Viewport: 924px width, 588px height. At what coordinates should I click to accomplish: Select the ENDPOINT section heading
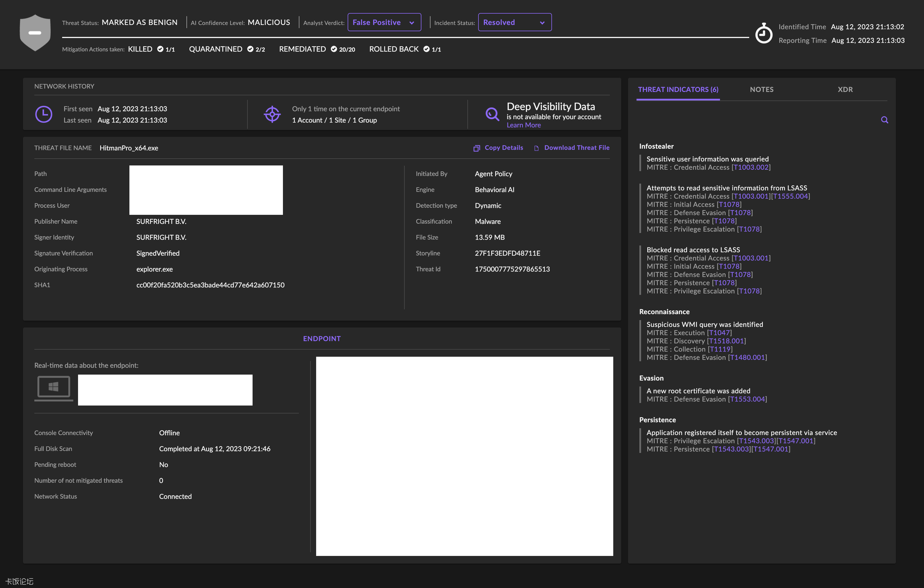click(x=322, y=339)
